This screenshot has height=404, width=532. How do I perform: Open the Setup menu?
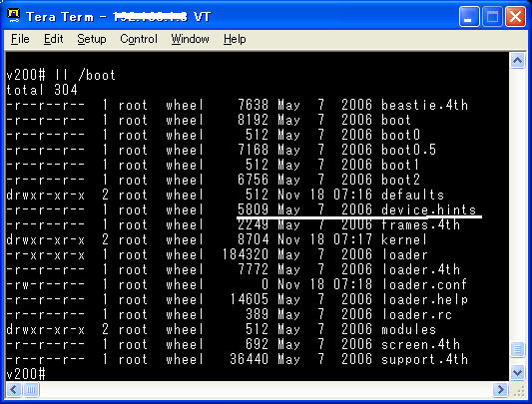click(x=92, y=39)
